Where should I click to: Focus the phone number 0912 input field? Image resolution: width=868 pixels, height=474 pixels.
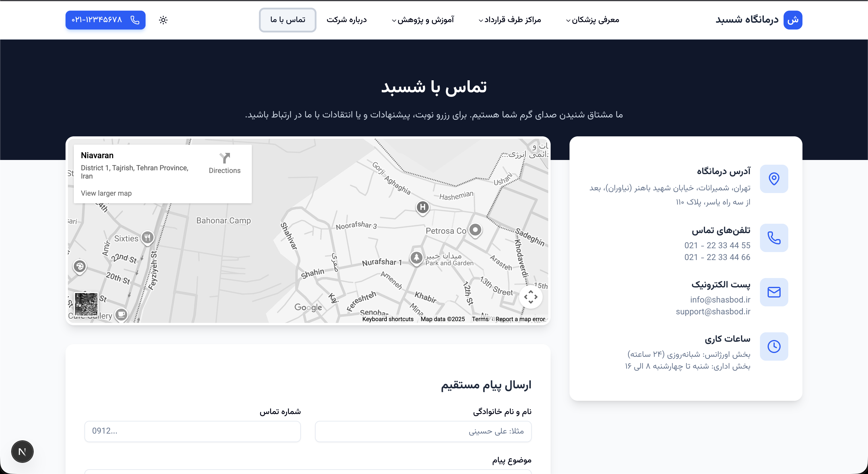point(192,431)
